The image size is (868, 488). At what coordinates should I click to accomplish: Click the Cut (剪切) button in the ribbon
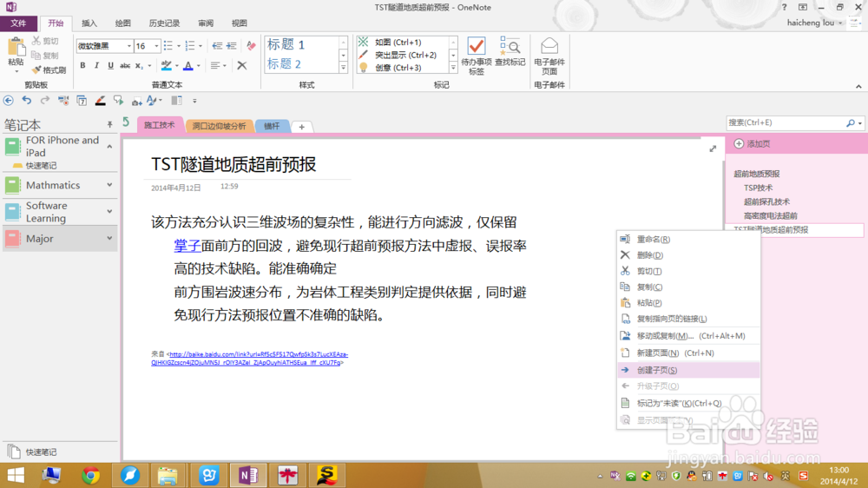[x=45, y=41]
